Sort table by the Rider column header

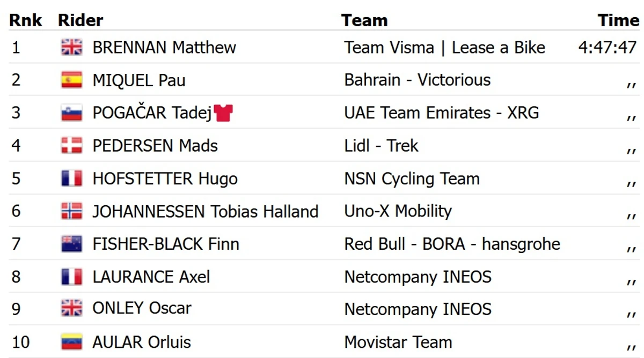[x=80, y=20]
